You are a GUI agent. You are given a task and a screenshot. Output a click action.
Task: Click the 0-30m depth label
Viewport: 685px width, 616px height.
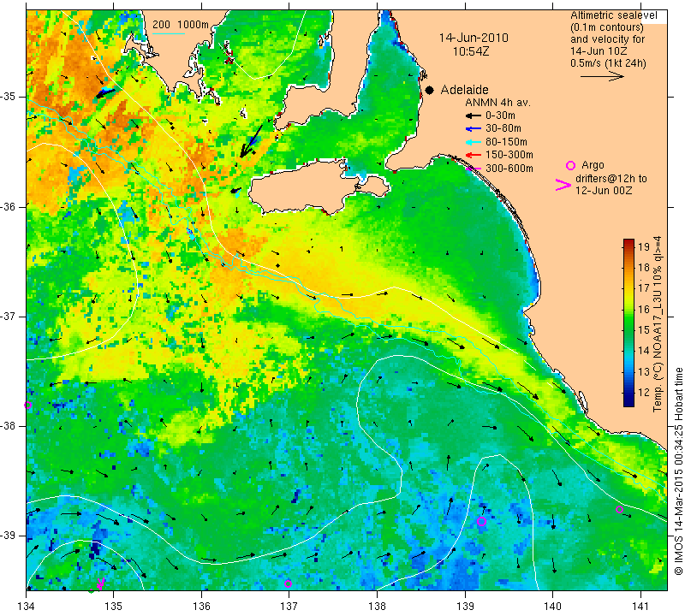pos(500,115)
